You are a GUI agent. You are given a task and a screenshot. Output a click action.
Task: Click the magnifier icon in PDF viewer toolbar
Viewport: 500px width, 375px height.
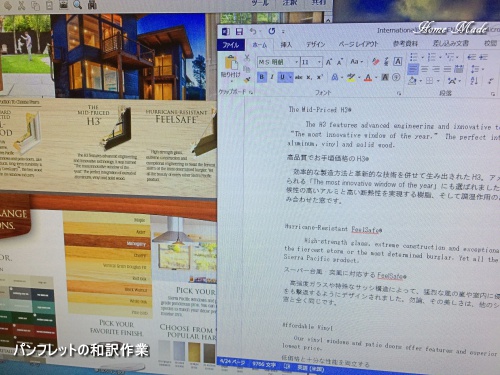(78, 4)
